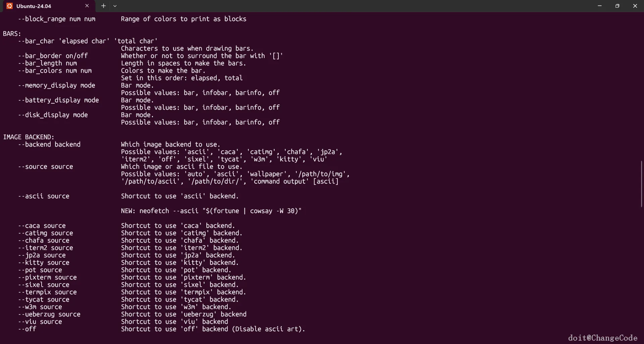This screenshot has width=644, height=344.
Task: Click the --backend backend option text
Action: [x=49, y=144]
